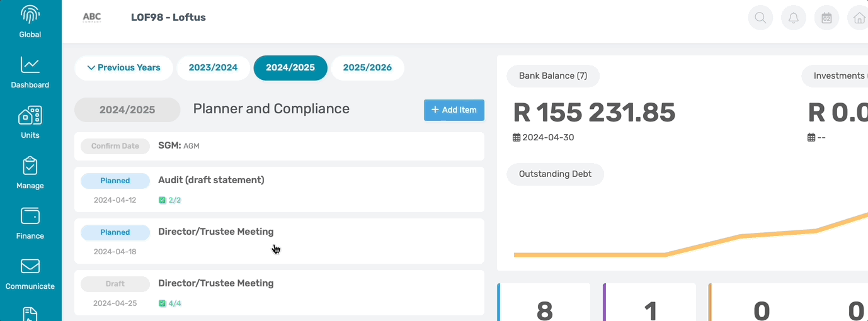Expand the Previous Years dropdown
The image size is (868, 321).
124,68
